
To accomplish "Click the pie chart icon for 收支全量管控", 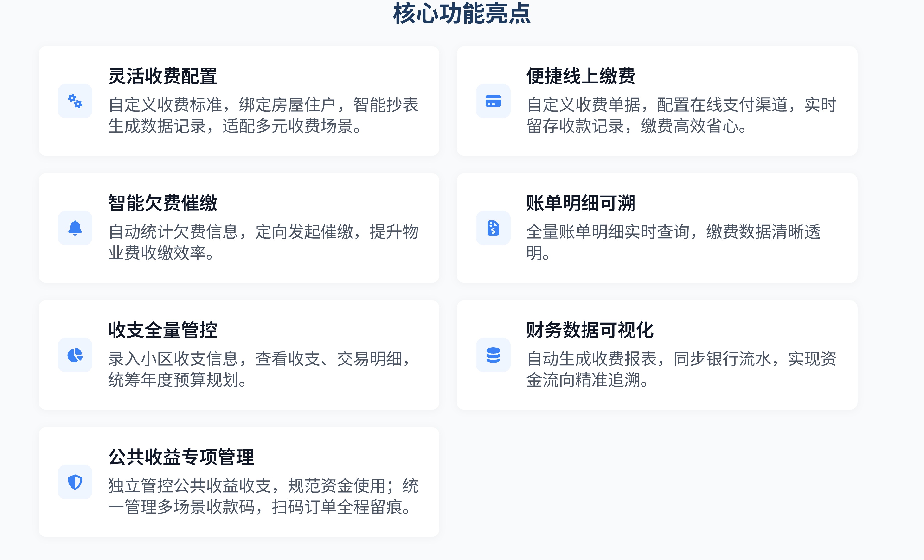I will (75, 355).
